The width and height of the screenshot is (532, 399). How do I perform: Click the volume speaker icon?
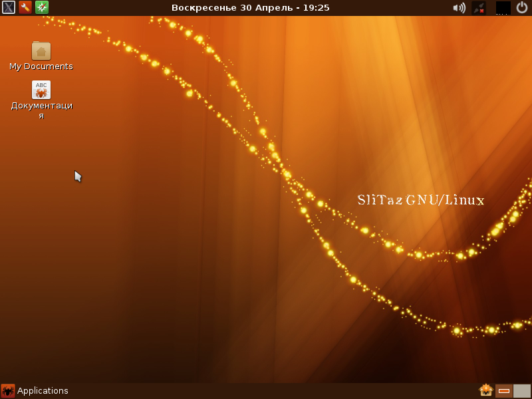(x=459, y=8)
